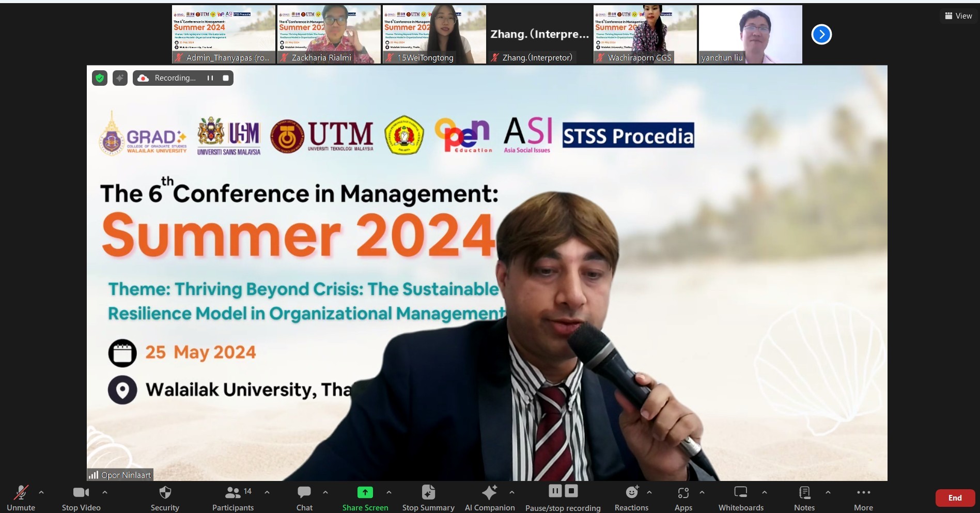
Task: Stop the meeting summary
Action: click(428, 498)
